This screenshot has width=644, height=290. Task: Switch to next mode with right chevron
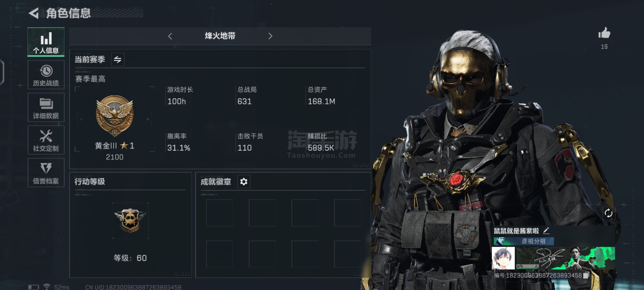point(270,36)
